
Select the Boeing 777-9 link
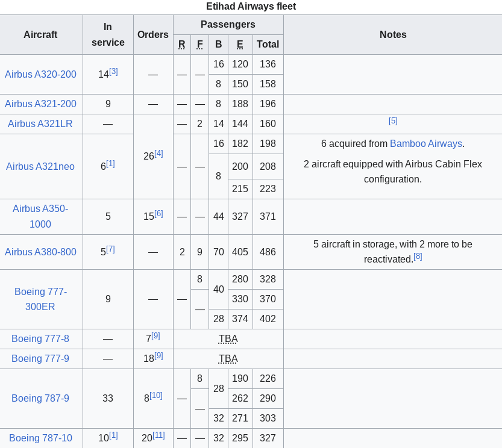click(40, 358)
